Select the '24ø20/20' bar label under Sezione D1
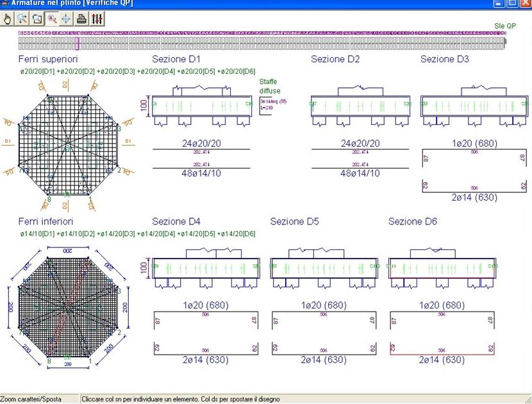 pyautogui.click(x=202, y=143)
